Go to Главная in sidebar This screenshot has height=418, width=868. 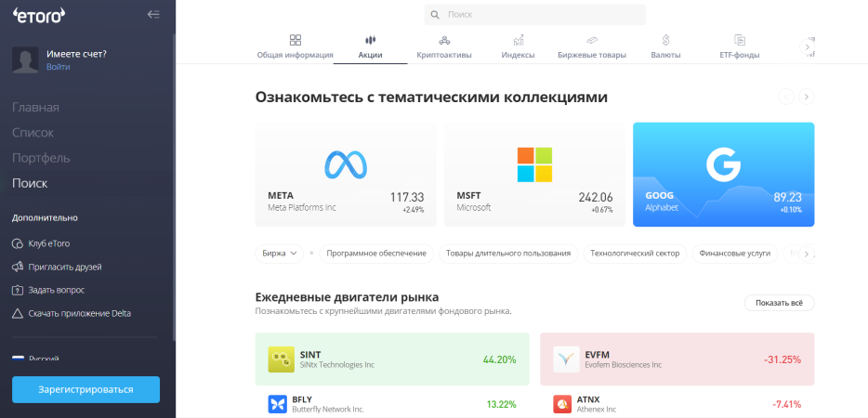35,108
